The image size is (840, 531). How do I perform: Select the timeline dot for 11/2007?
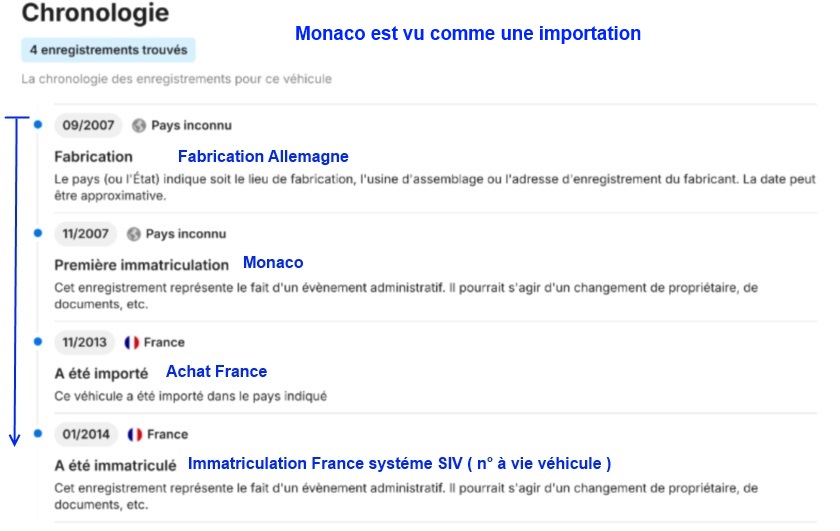[38, 233]
